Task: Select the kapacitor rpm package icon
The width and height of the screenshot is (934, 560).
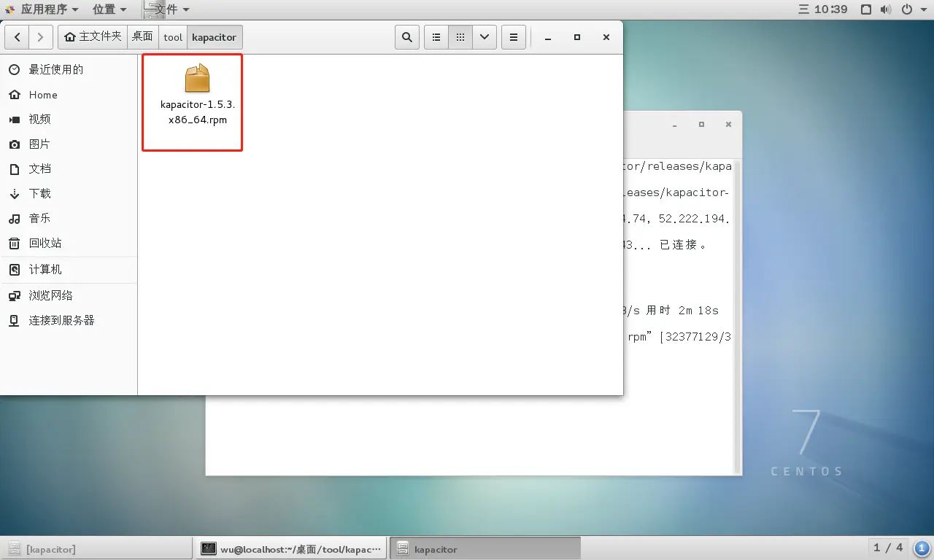Action: click(x=197, y=78)
